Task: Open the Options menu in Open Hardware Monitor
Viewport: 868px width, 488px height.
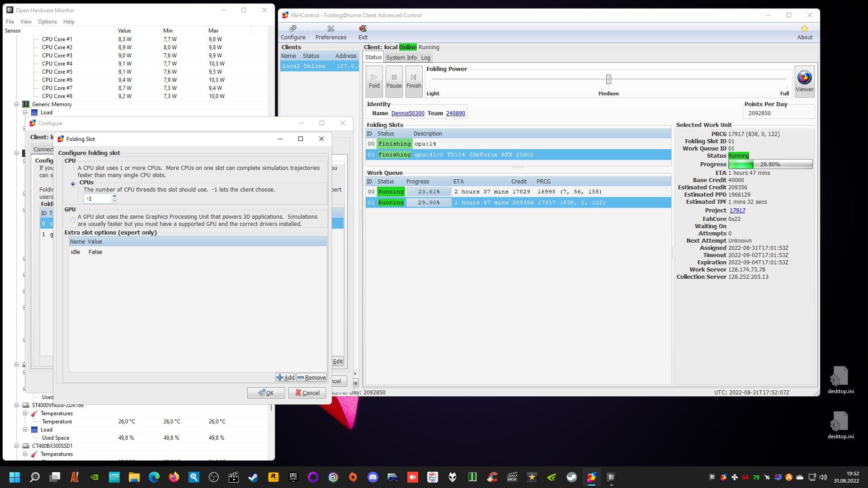Action: (47, 22)
